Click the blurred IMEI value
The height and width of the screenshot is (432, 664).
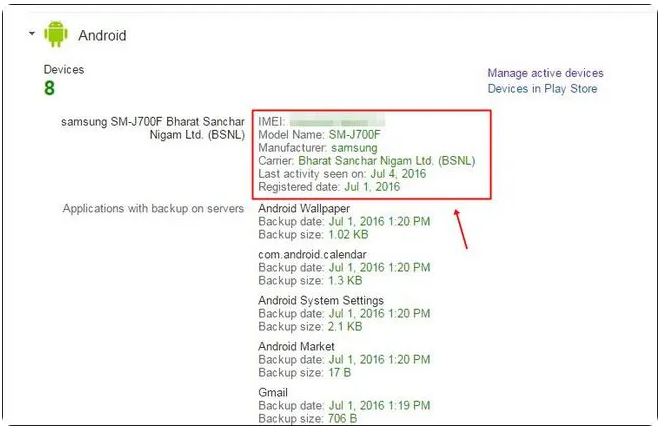tap(337, 122)
